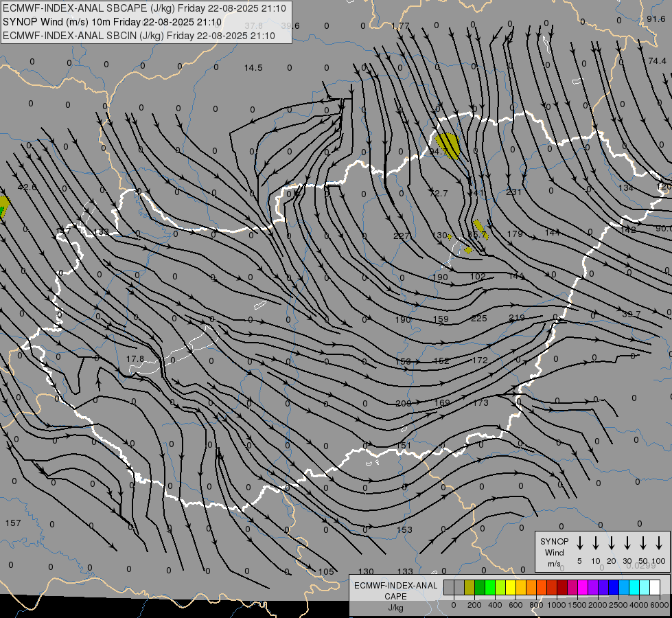The image size is (672, 618).
Task: Click the 2500 tick label on colorbar
Action: click(x=618, y=605)
